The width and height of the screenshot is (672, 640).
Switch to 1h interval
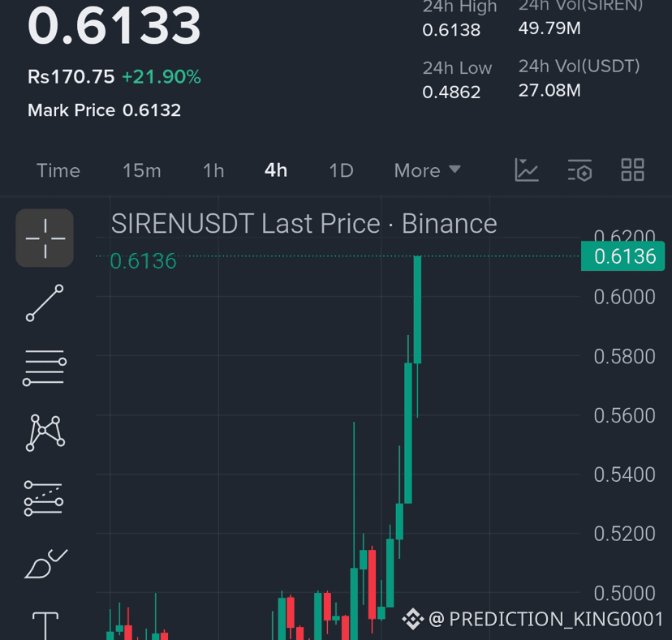(x=213, y=170)
